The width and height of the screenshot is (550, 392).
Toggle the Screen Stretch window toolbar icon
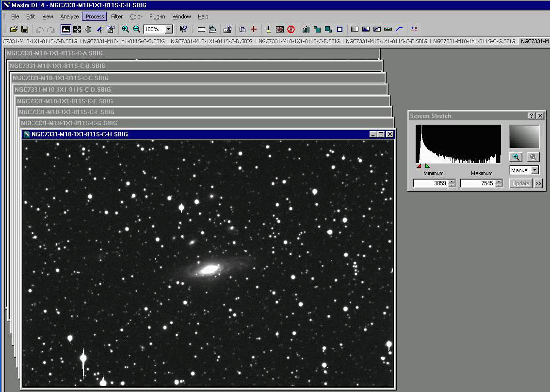tap(65, 29)
